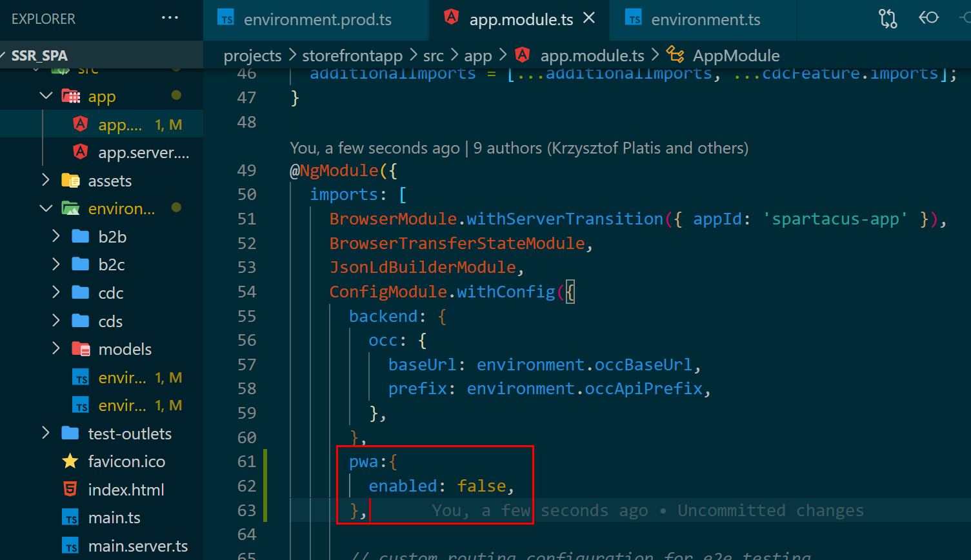
Task: Click 'false' value on line 62
Action: pyautogui.click(x=482, y=486)
